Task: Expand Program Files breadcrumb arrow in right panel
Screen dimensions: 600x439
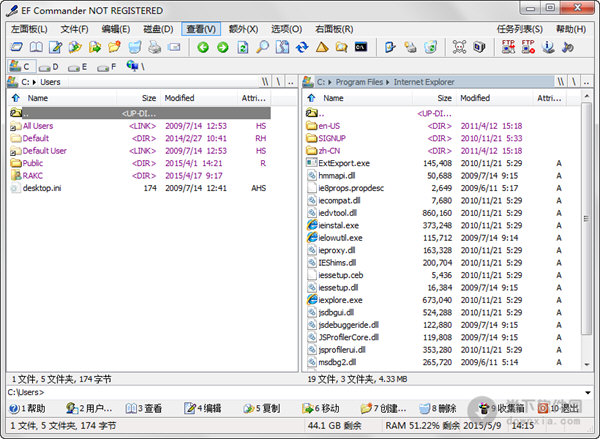Action: point(386,82)
